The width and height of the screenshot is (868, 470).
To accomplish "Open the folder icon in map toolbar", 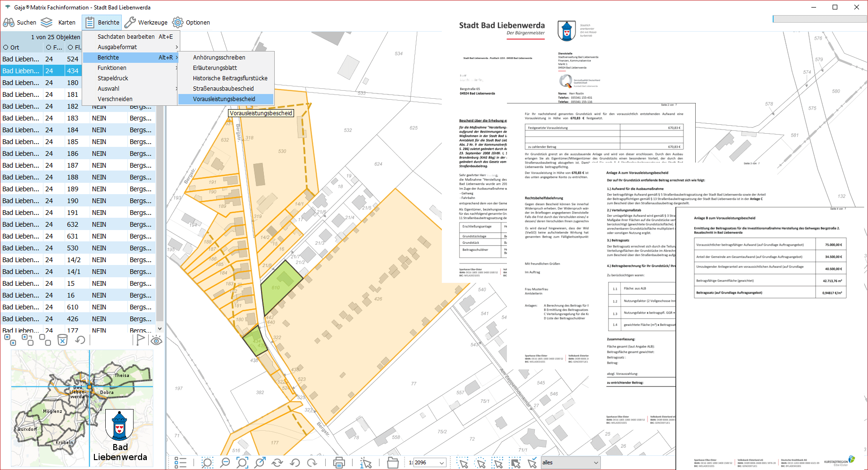I will tap(393, 462).
